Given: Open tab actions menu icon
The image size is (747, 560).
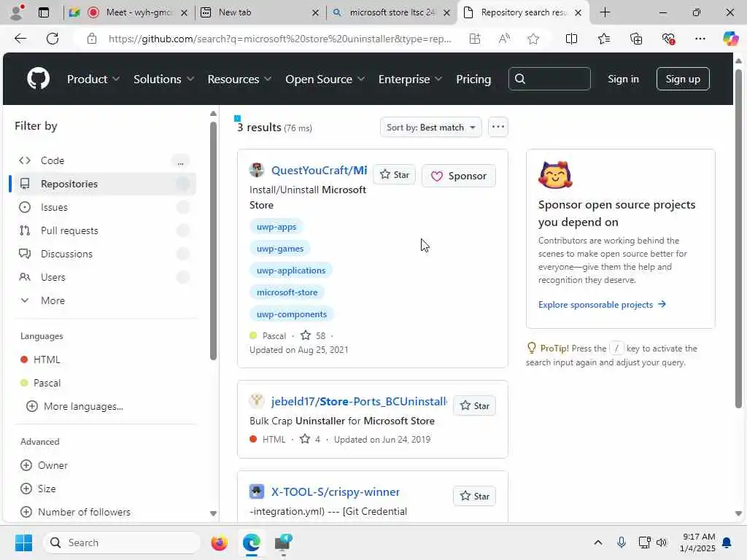Looking at the screenshot, I should click(x=44, y=12).
